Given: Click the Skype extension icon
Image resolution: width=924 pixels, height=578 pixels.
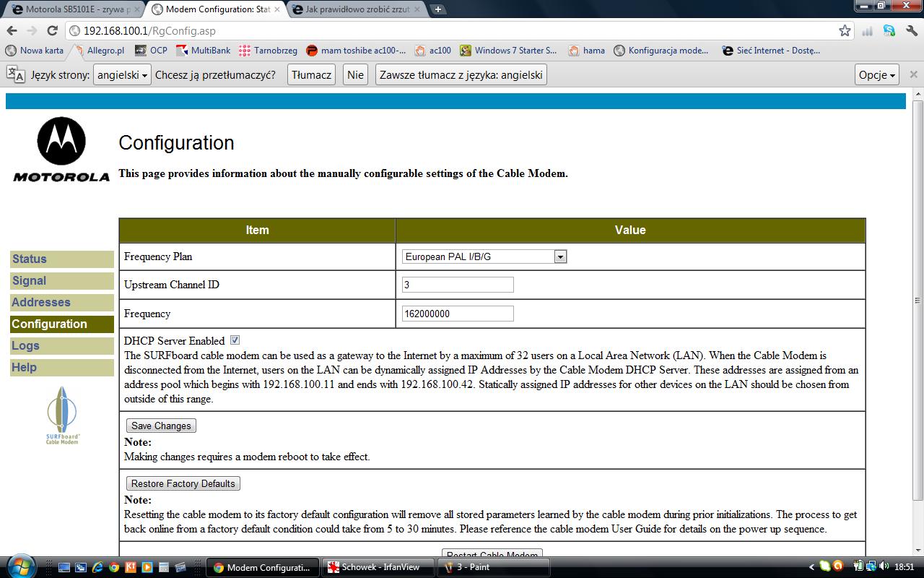Looking at the screenshot, I should tap(889, 31).
